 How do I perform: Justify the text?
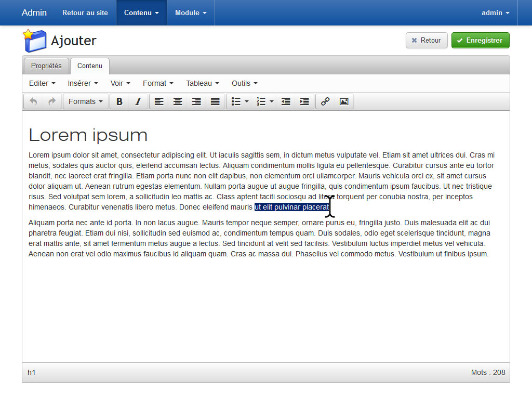[x=215, y=101]
